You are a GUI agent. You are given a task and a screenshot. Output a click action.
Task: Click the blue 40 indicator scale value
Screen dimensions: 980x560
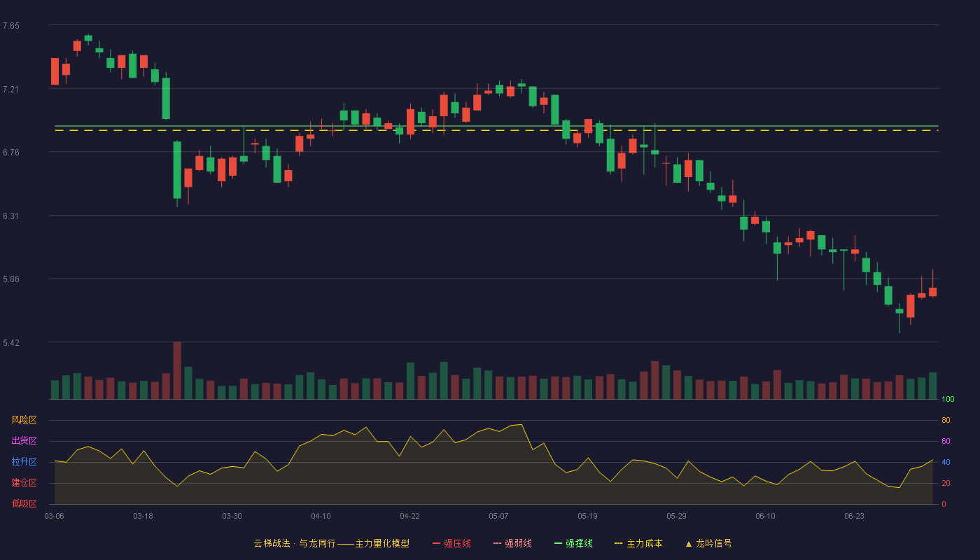[946, 462]
